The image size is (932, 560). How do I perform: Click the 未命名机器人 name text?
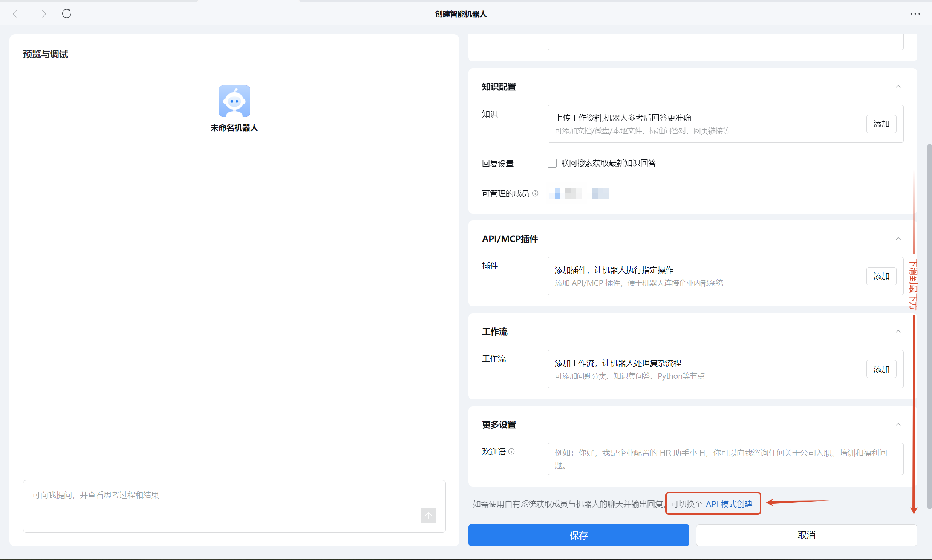pos(234,128)
